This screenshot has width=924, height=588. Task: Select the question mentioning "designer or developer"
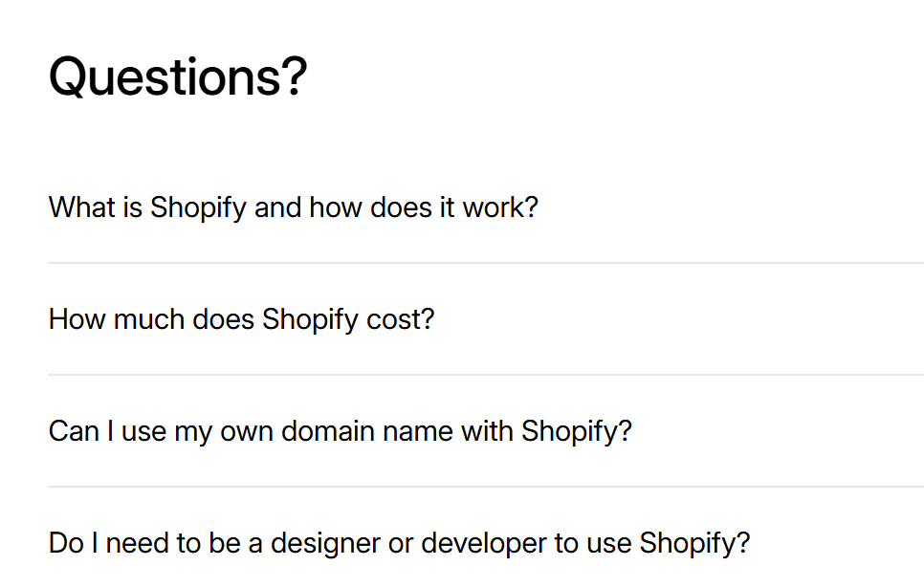399,543
